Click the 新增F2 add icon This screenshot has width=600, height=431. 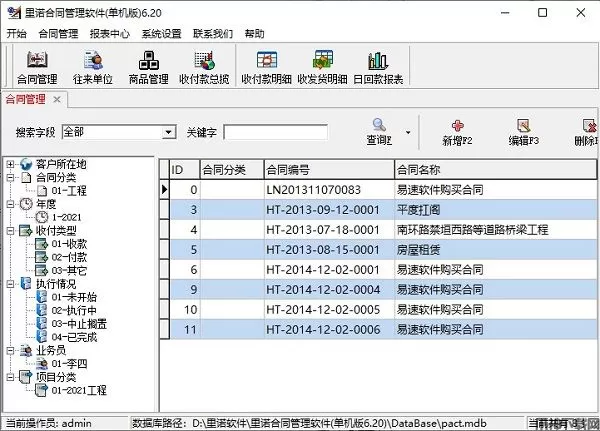(458, 126)
